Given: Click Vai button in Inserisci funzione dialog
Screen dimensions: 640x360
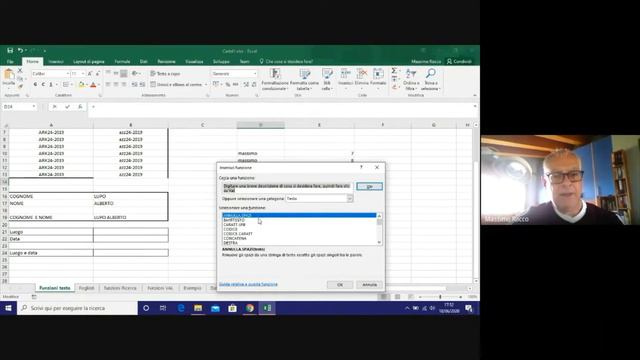Looking at the screenshot, I should pos(369,187).
